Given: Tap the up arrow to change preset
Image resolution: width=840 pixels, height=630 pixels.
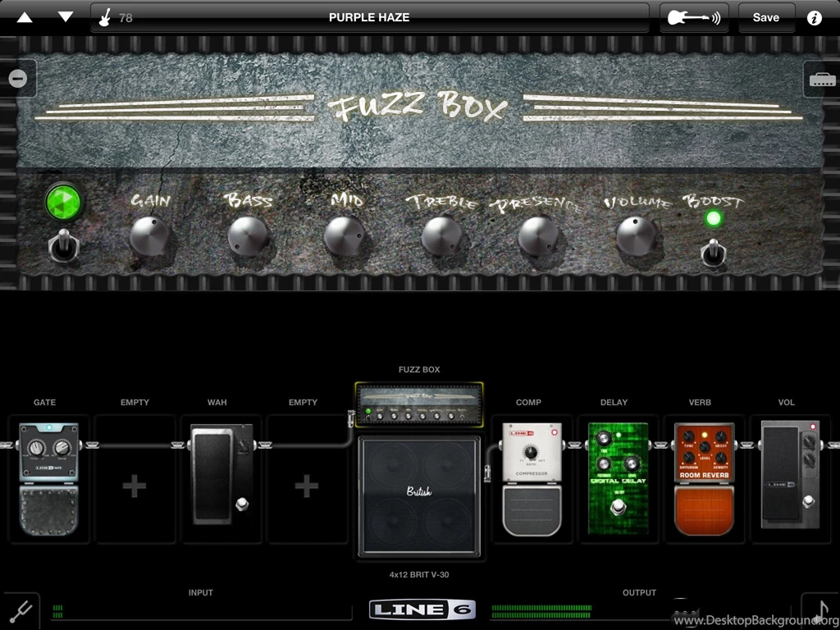Looking at the screenshot, I should pyautogui.click(x=23, y=16).
